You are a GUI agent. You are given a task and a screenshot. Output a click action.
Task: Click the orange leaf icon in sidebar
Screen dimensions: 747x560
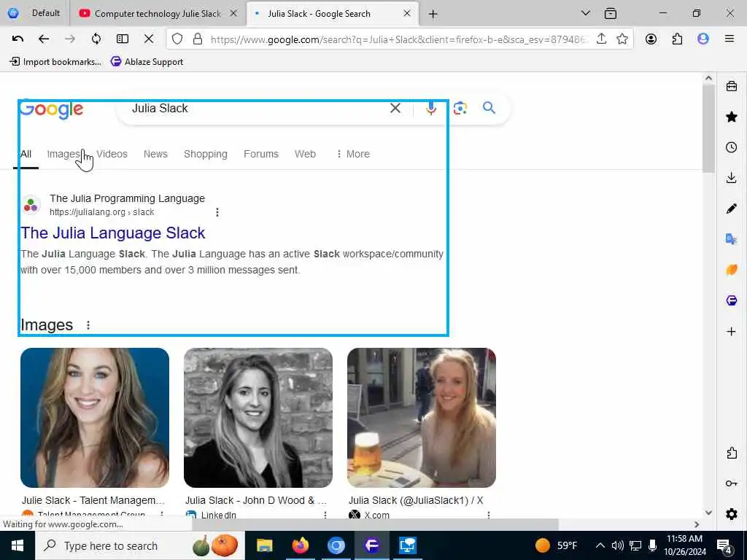pos(732,270)
